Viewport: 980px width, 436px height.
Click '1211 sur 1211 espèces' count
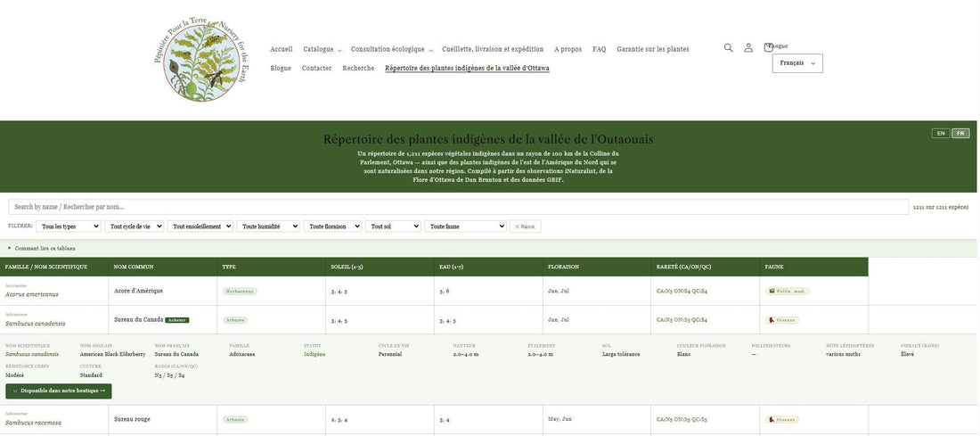(941, 207)
